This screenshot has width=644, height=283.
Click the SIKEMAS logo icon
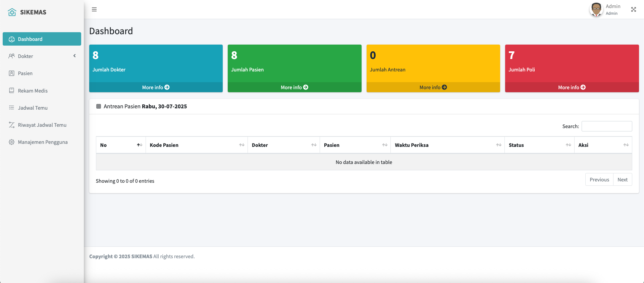click(x=12, y=12)
